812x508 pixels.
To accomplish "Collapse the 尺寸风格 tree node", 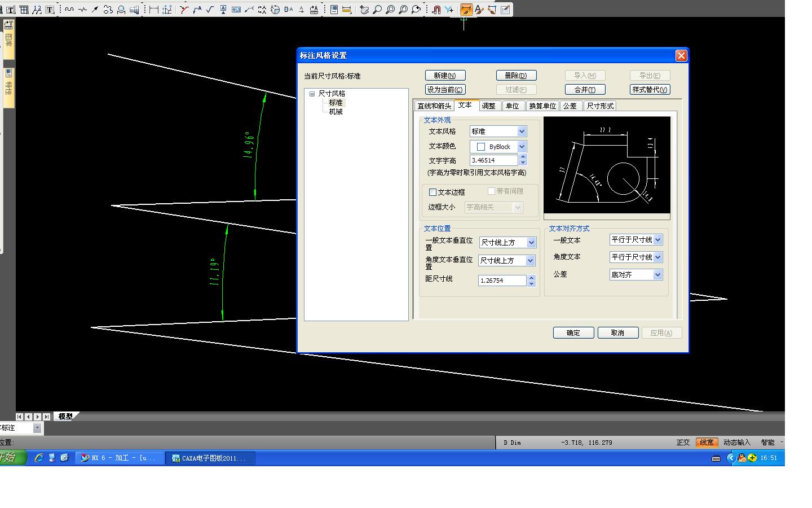I will (x=312, y=94).
